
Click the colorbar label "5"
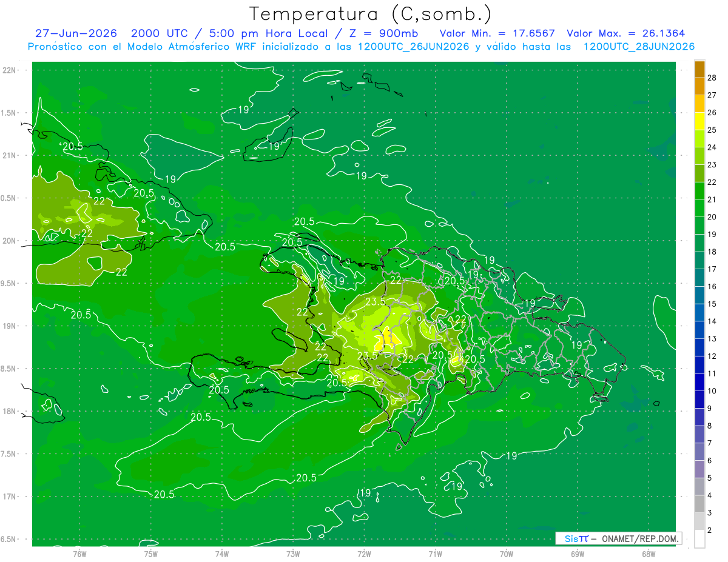[710, 478]
